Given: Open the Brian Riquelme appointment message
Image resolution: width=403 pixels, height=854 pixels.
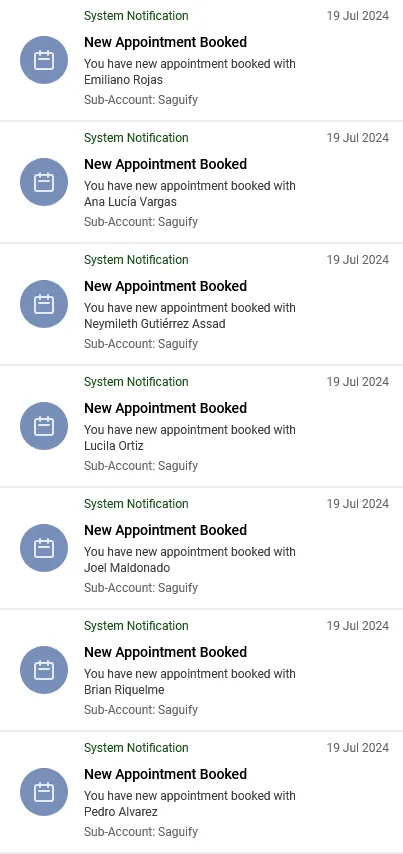Looking at the screenshot, I should click(190, 682).
